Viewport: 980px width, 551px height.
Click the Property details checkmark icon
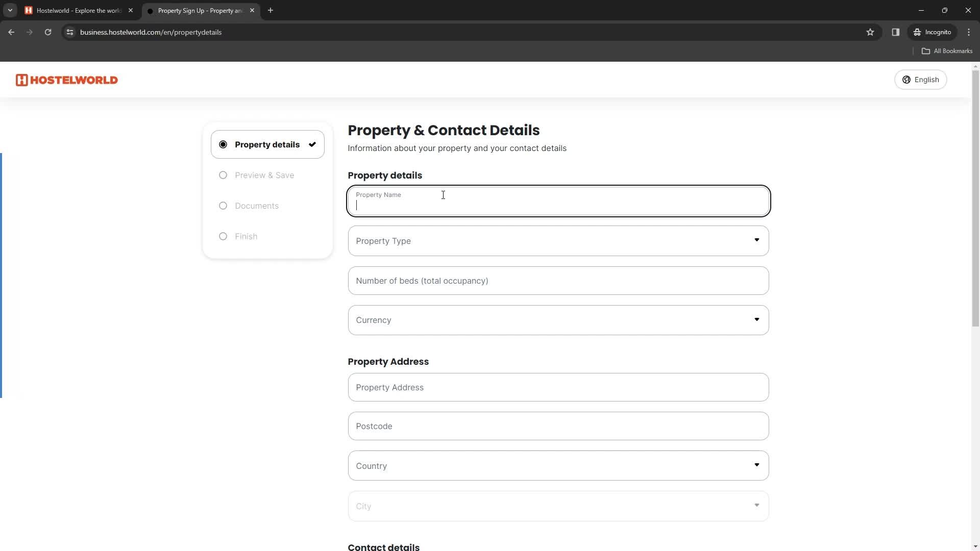(x=313, y=144)
